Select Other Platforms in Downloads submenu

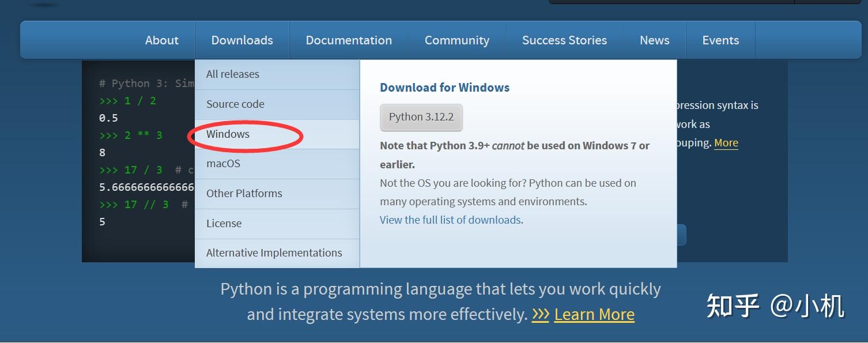coord(277,194)
